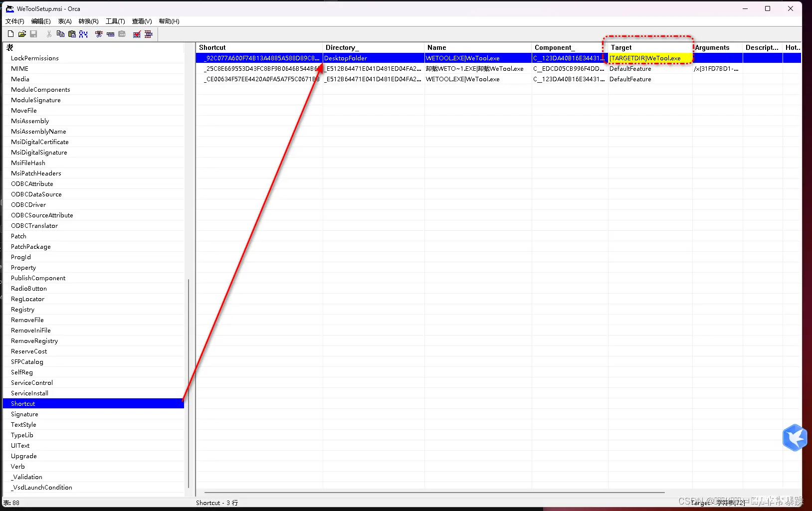Click the Cut scissors toolbar icon

pos(49,34)
